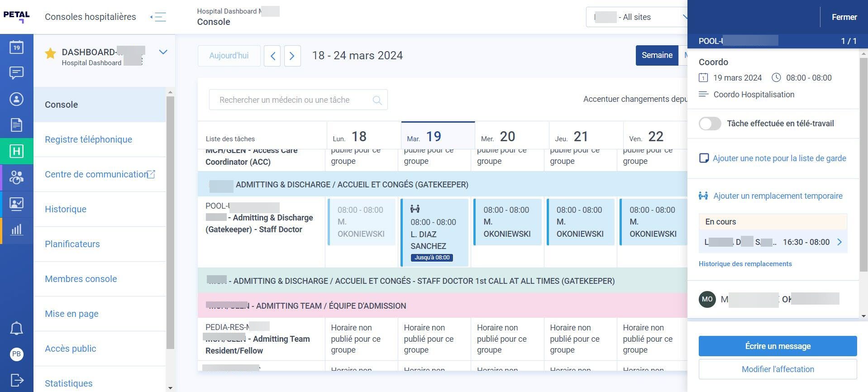
Task: Click Écrire un message button
Action: point(777,346)
